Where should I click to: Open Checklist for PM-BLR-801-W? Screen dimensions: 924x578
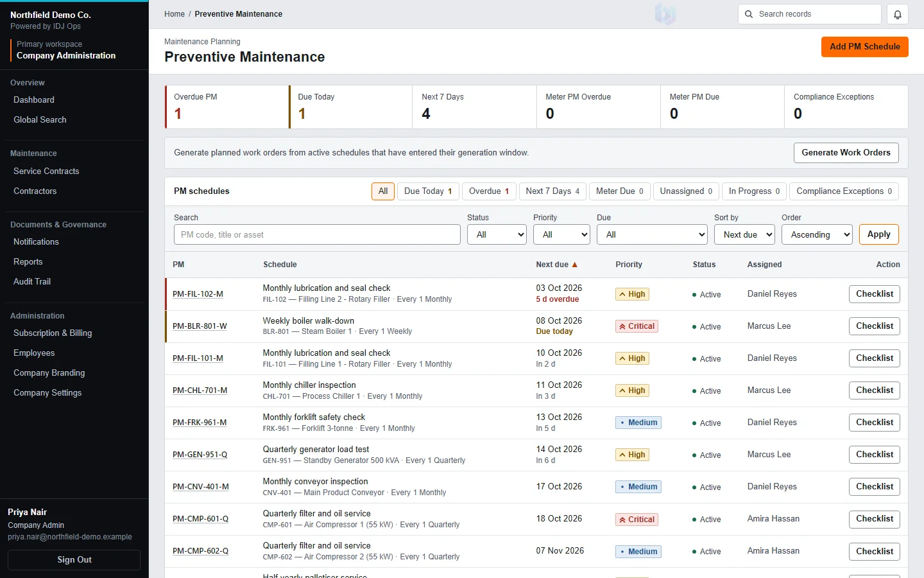tap(875, 326)
